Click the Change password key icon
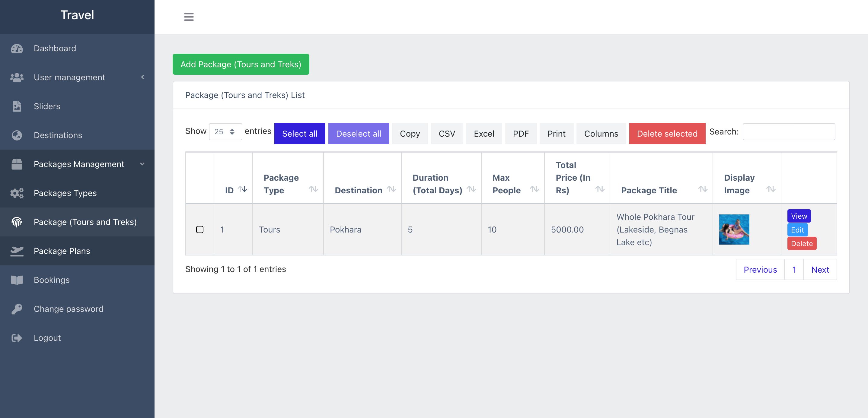The image size is (868, 418). point(17,309)
